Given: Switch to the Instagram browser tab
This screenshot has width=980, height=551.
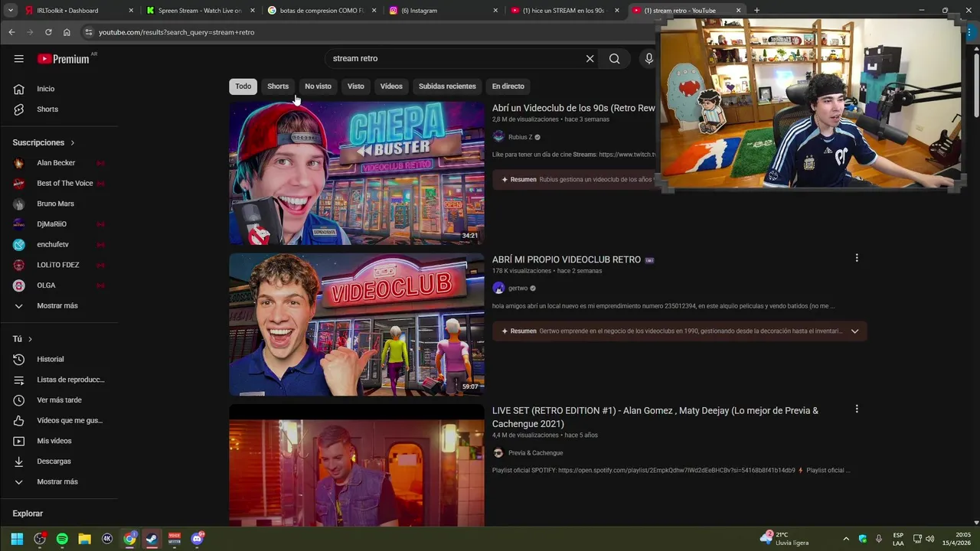Looking at the screenshot, I should pos(443,11).
